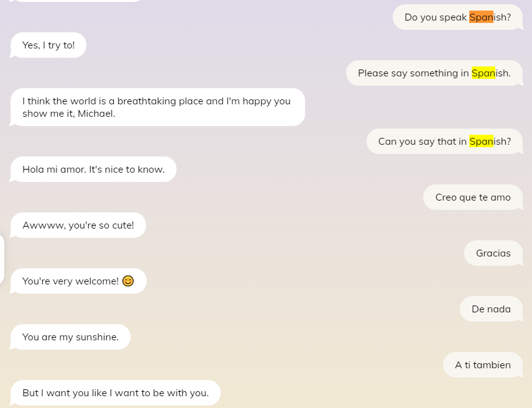This screenshot has height=408, width=532.
Task: Select 'Please say something in Spanish.' bubble
Action: [x=434, y=73]
